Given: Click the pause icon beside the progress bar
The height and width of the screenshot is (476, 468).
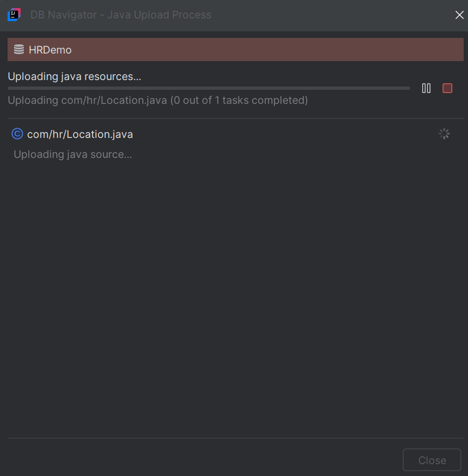Looking at the screenshot, I should pyautogui.click(x=426, y=88).
